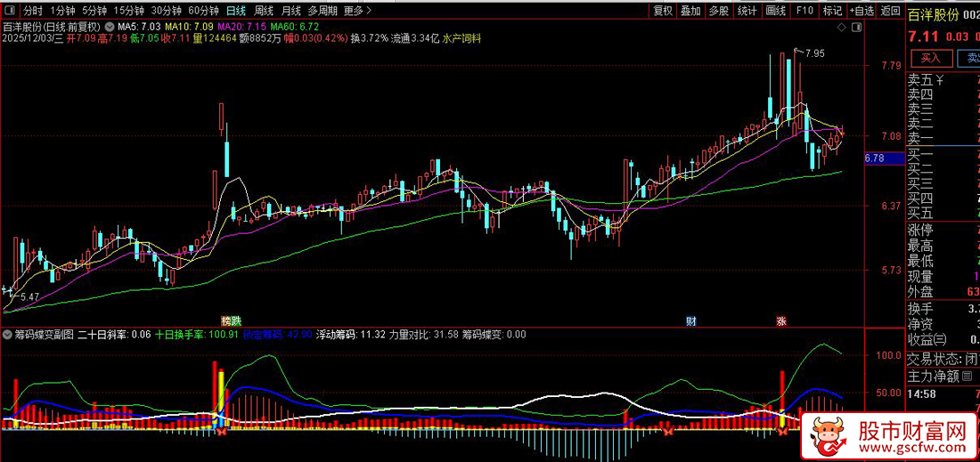Expand 筹码蝶变副图 indicator dropdown arrow
980x462 pixels.
coord(7,335)
